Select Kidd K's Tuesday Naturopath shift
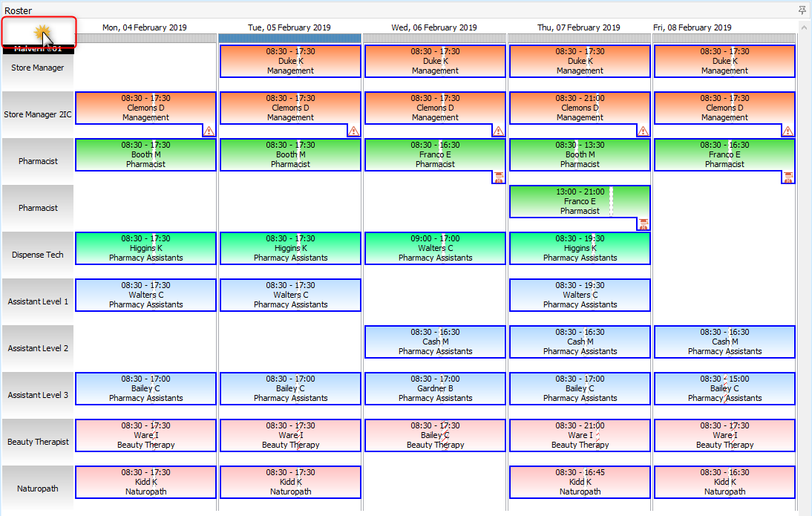The image size is (812, 516). pos(290,482)
